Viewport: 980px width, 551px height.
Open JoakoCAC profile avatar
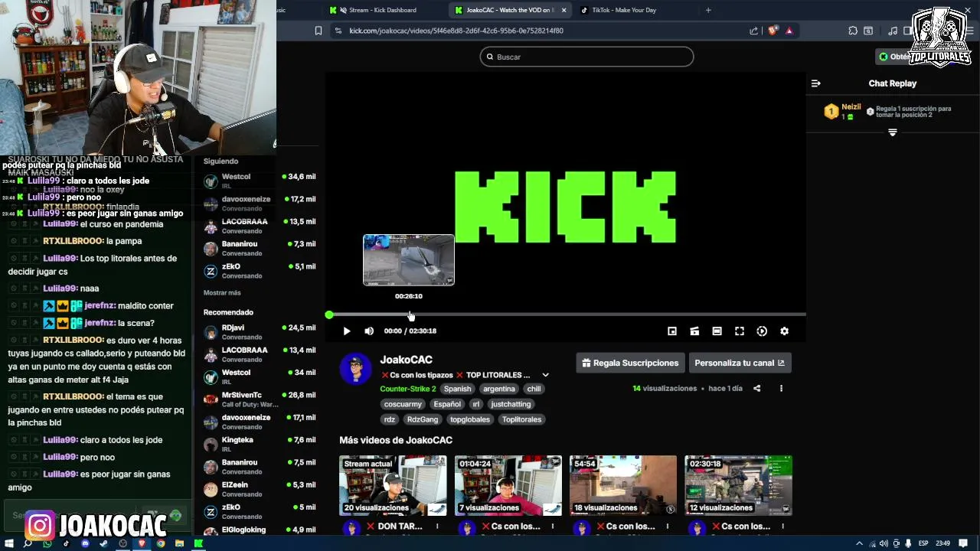(x=356, y=369)
